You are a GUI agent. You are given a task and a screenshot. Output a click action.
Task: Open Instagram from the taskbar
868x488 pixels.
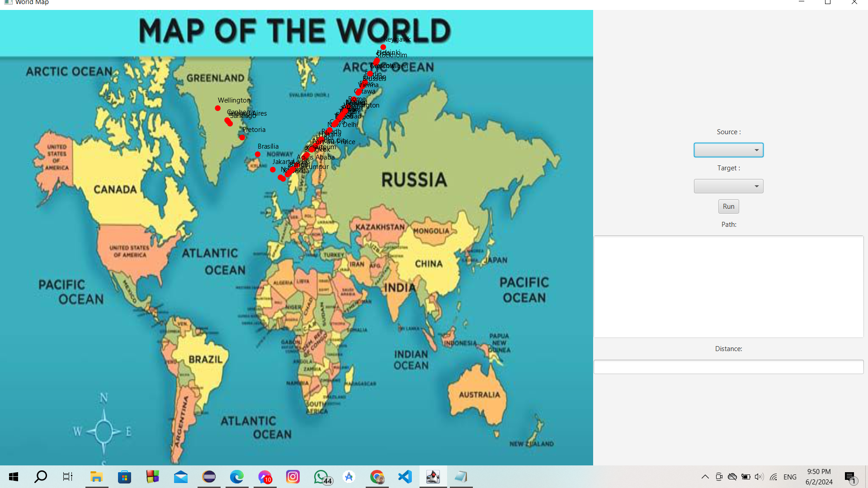[293, 477]
